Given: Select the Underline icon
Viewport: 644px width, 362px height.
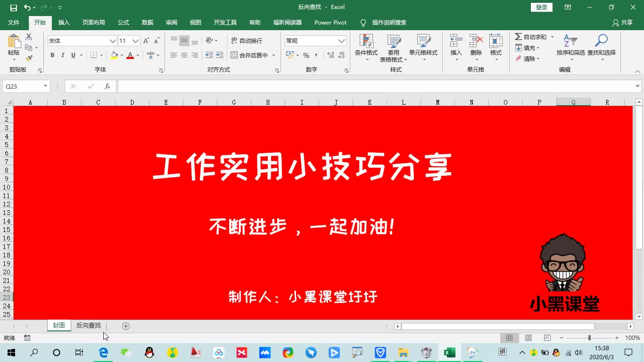Looking at the screenshot, I should (x=73, y=55).
